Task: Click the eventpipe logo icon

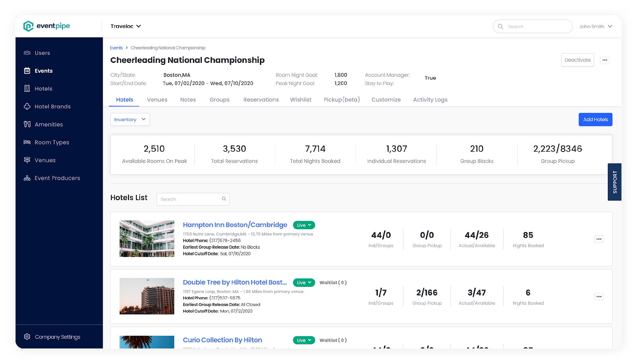Action: click(28, 26)
